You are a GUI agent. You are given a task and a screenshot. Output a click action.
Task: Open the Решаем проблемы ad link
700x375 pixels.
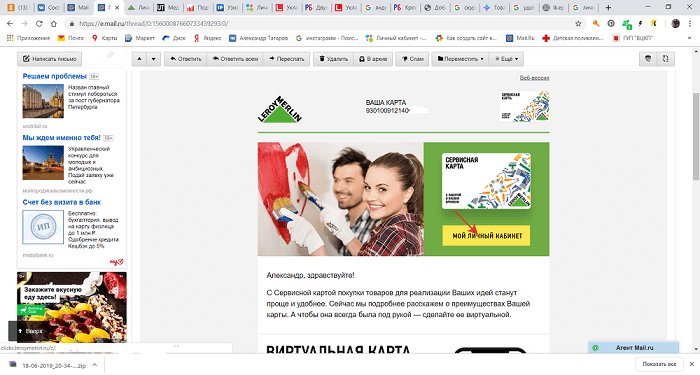pyautogui.click(x=54, y=76)
